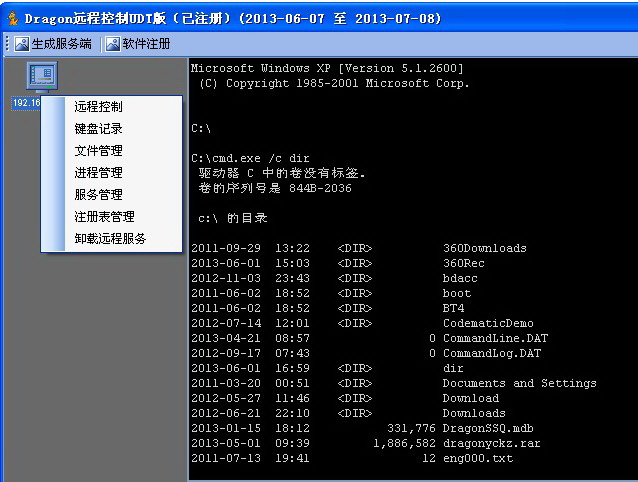The width and height of the screenshot is (638, 482).
Task: Click the 1,886,582 file size value
Action: (x=404, y=444)
